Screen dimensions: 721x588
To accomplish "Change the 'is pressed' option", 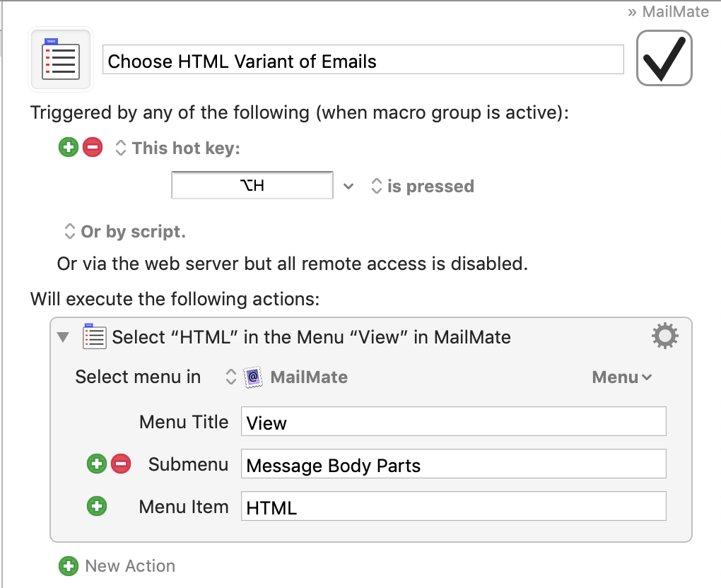I will 422,186.
